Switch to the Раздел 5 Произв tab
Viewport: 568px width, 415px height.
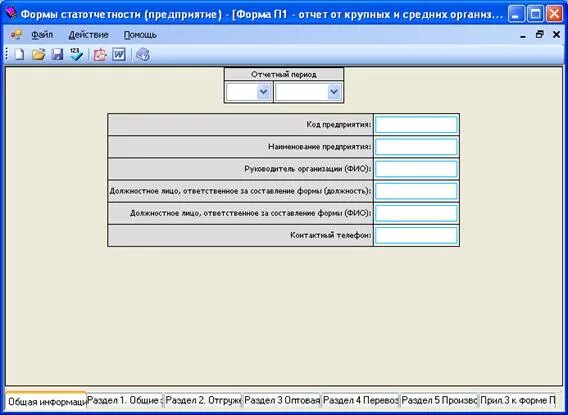coord(439,401)
